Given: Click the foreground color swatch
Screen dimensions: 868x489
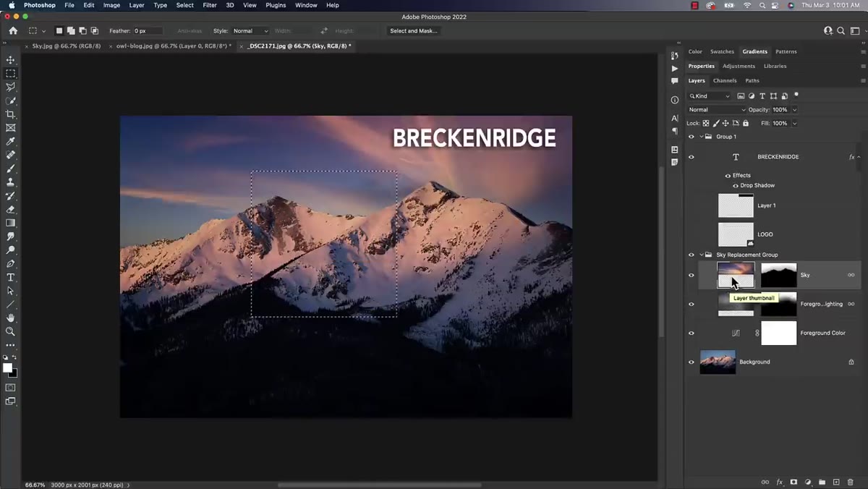Looking at the screenshot, I should coord(7,368).
